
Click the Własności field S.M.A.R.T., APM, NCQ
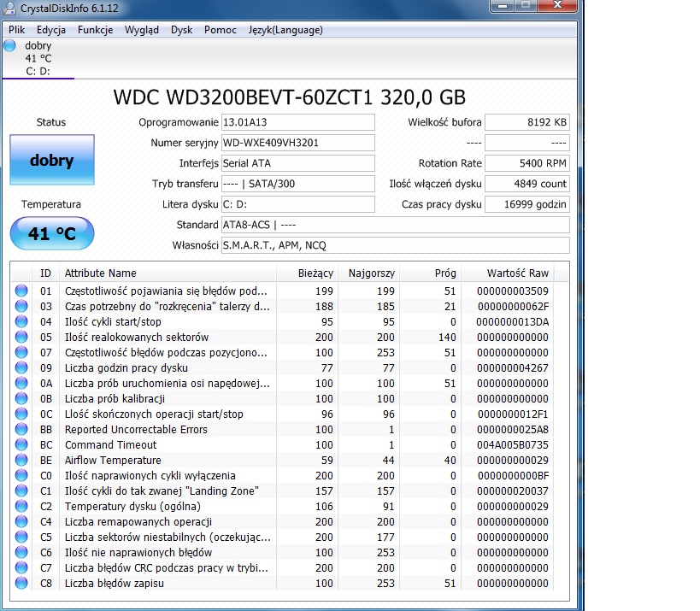pos(396,245)
